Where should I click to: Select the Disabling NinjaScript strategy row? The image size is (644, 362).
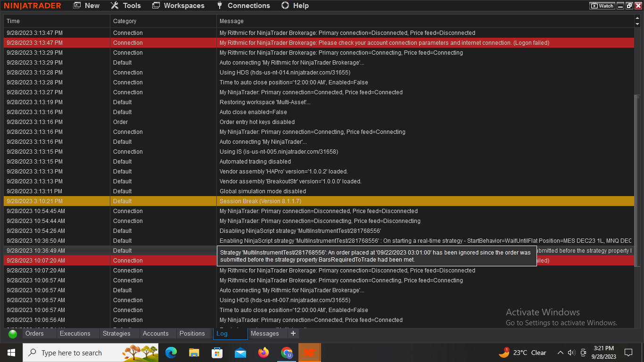pyautogui.click(x=319, y=231)
